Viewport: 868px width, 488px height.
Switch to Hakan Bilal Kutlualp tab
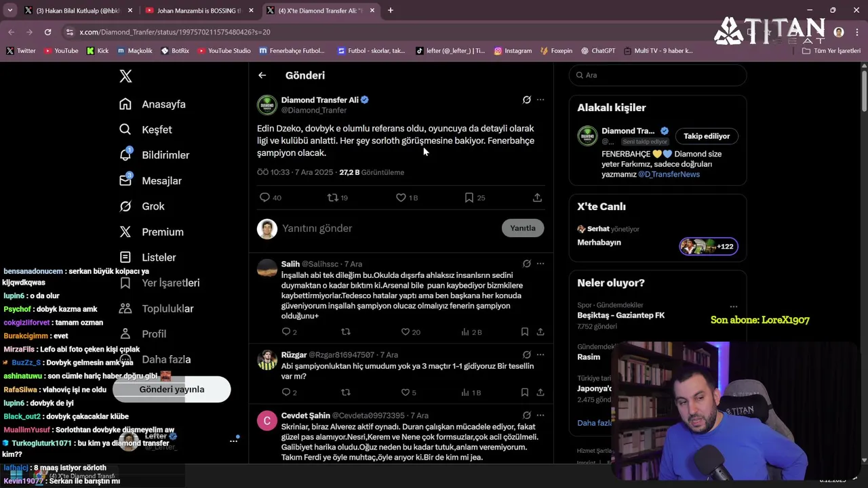[x=78, y=11]
